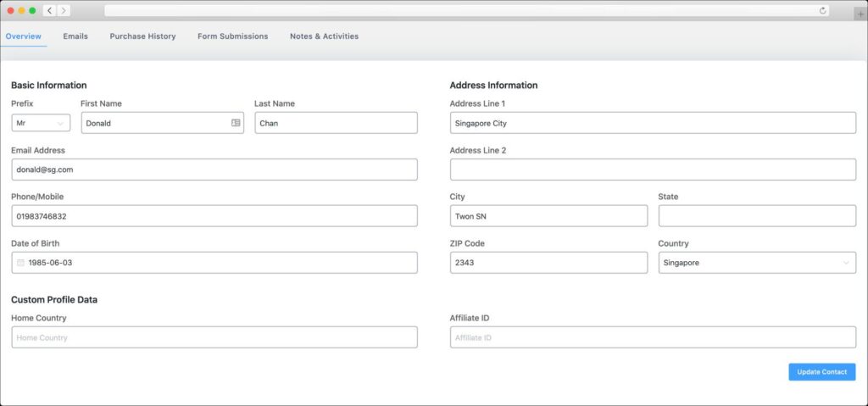868x406 pixels.
Task: Select the empty Address Line 2 field
Action: point(654,170)
